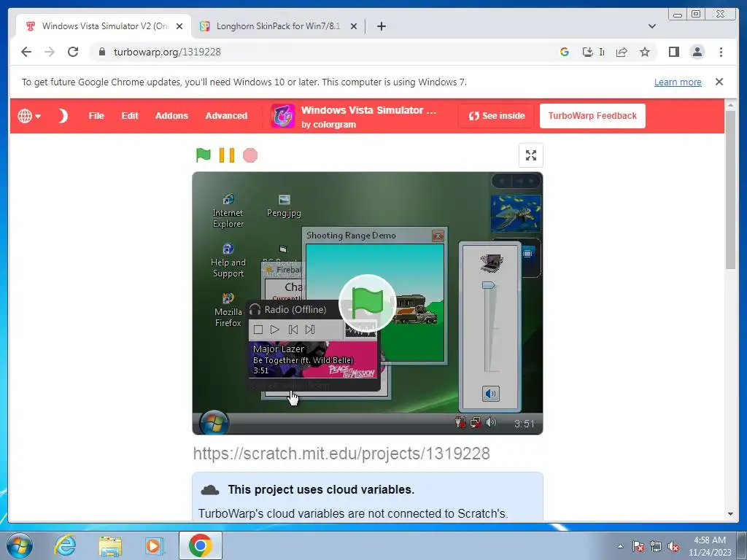Click the page's vertical scrollbar thumb

pos(730,190)
